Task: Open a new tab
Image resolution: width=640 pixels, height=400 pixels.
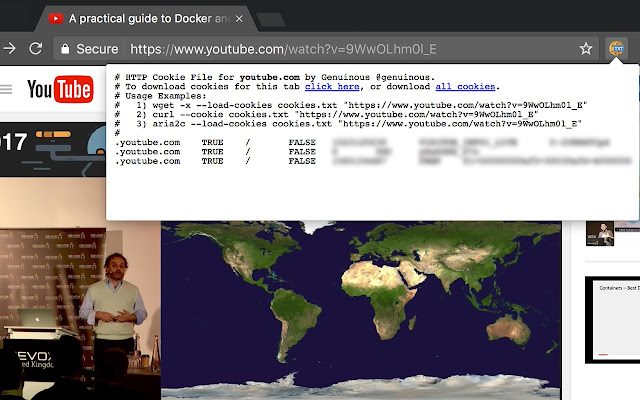Action: coord(270,19)
